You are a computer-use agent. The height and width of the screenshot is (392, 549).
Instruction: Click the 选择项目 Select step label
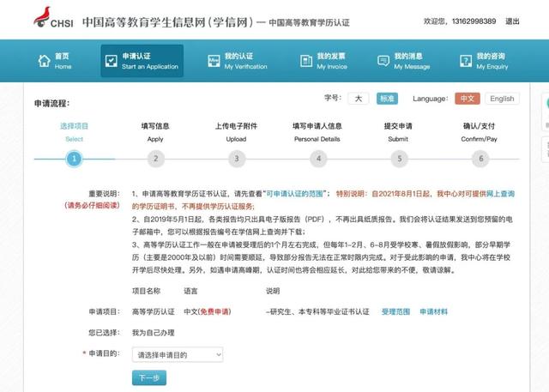pyautogui.click(x=74, y=132)
